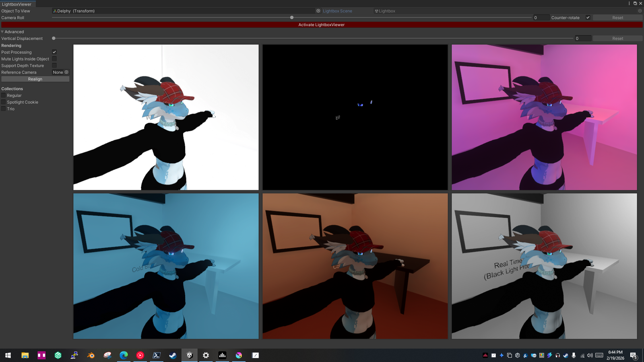Enable Support Depth Texture option
The width and height of the screenshot is (644, 362).
pyautogui.click(x=54, y=66)
